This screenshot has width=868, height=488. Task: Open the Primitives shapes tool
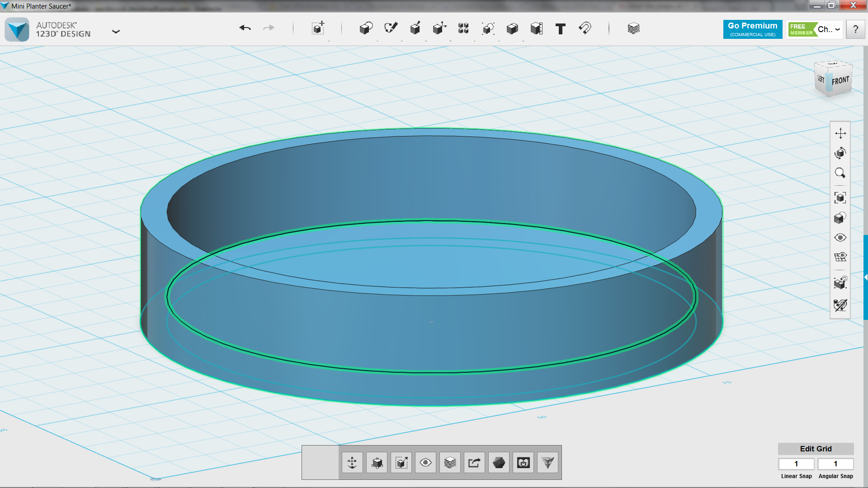(x=366, y=28)
